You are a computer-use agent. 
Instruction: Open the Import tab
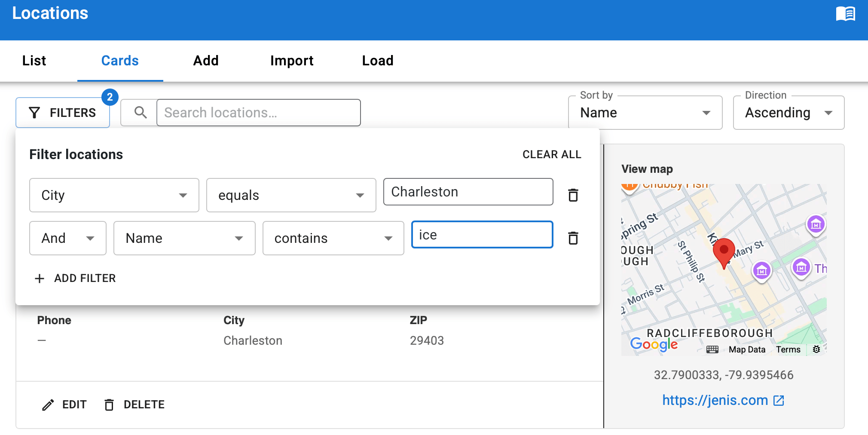(292, 61)
